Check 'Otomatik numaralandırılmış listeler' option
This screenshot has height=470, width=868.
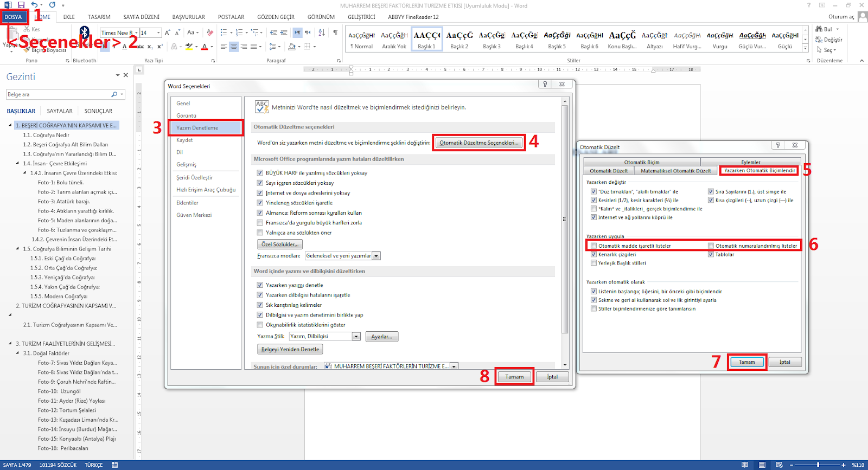711,246
